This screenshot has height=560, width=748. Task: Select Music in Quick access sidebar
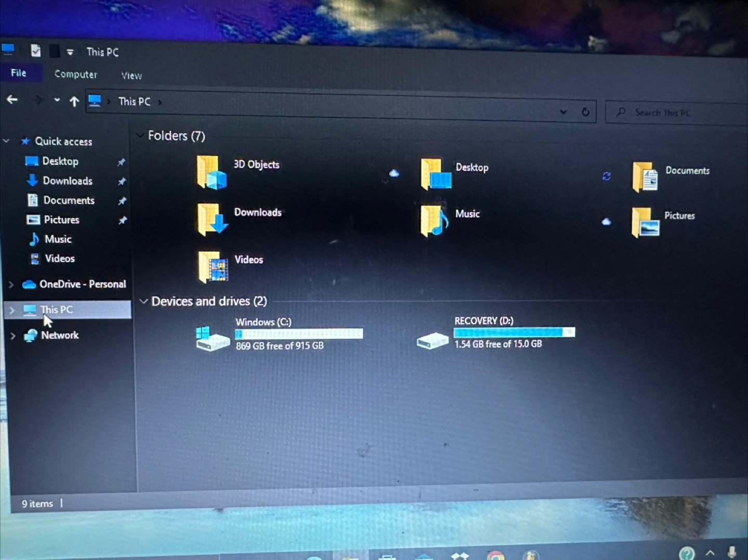[58, 239]
